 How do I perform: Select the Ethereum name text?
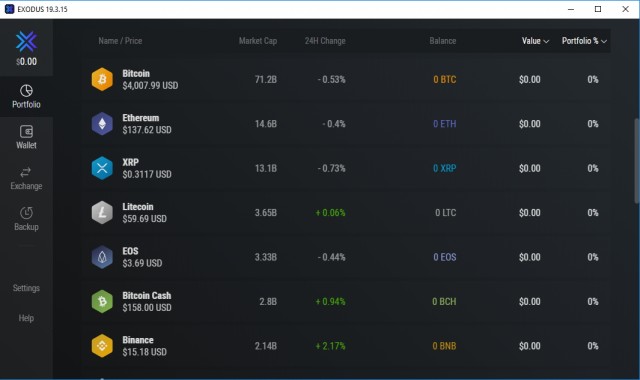(x=140, y=118)
